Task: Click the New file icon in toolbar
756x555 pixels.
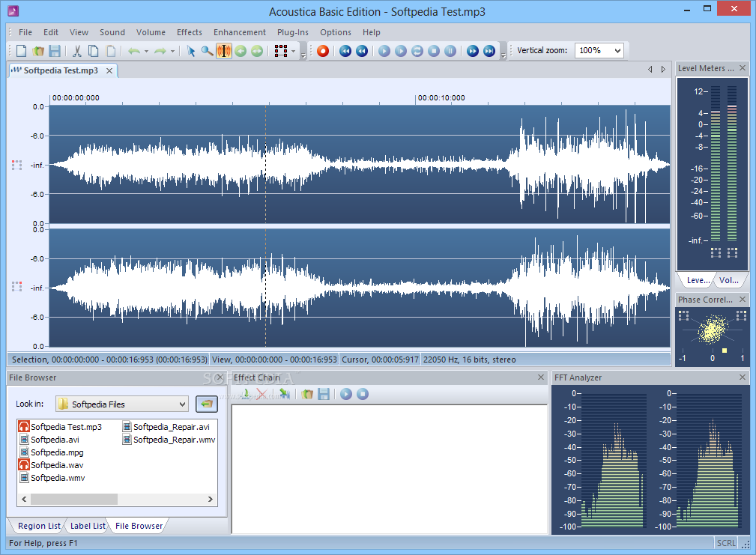Action: pyautogui.click(x=22, y=51)
